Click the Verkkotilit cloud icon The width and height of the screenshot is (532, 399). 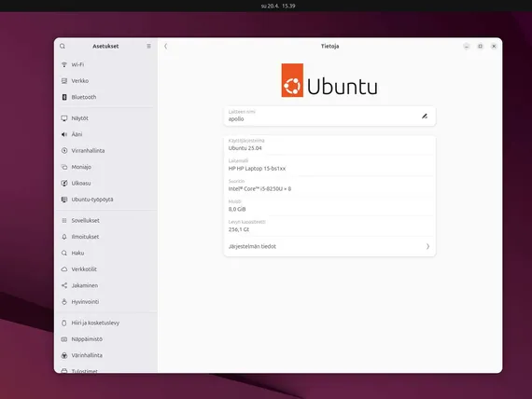tap(64, 269)
